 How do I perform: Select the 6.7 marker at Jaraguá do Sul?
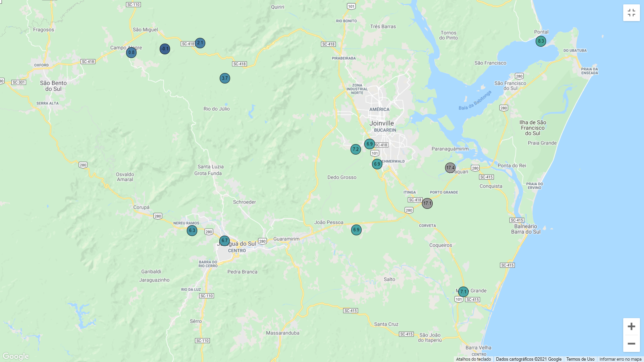224,241
